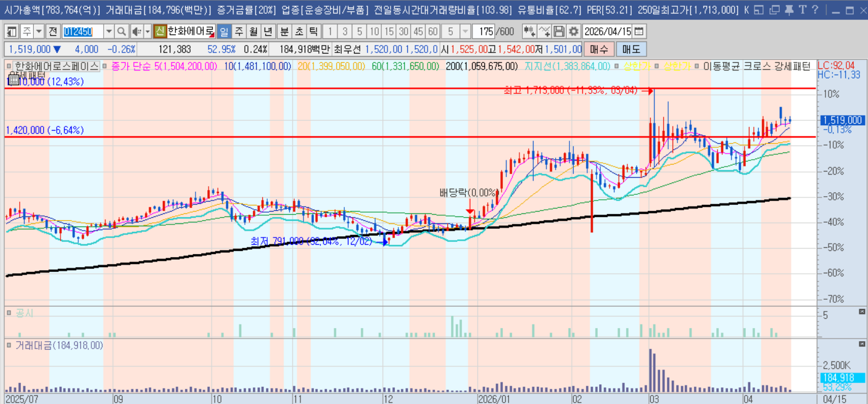
Task: Click the duplicate window icon in title bar
Action: 774,10
